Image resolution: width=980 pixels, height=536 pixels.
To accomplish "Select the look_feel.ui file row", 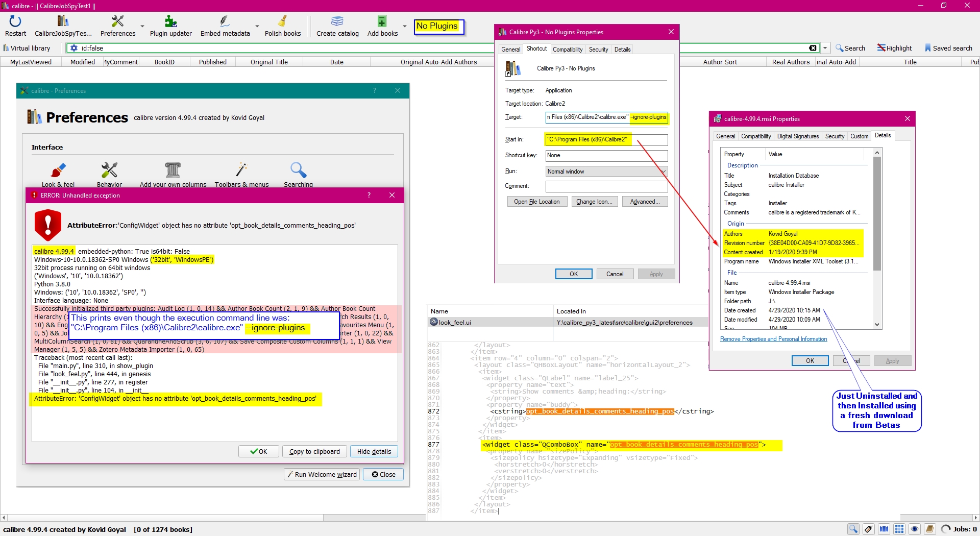I will (568, 323).
